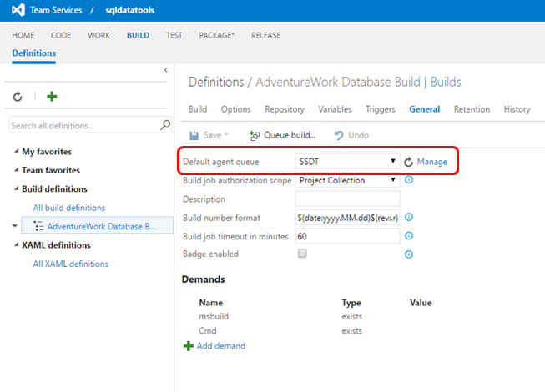Open the WORK hub

click(98, 35)
